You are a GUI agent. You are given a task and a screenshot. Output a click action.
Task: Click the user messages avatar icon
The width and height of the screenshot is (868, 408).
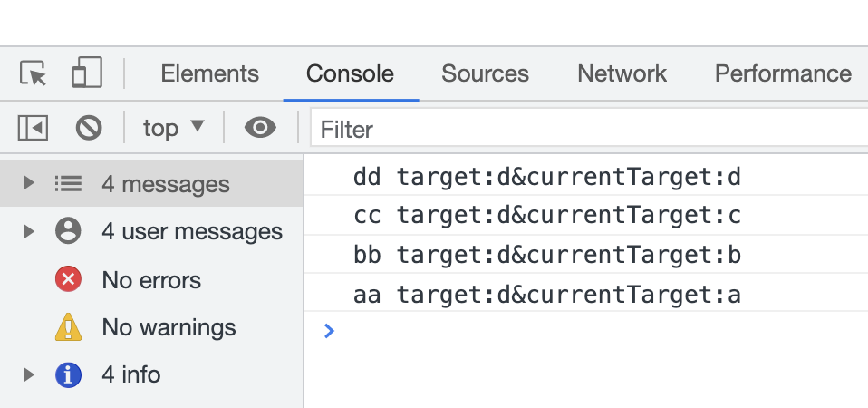[x=69, y=232]
